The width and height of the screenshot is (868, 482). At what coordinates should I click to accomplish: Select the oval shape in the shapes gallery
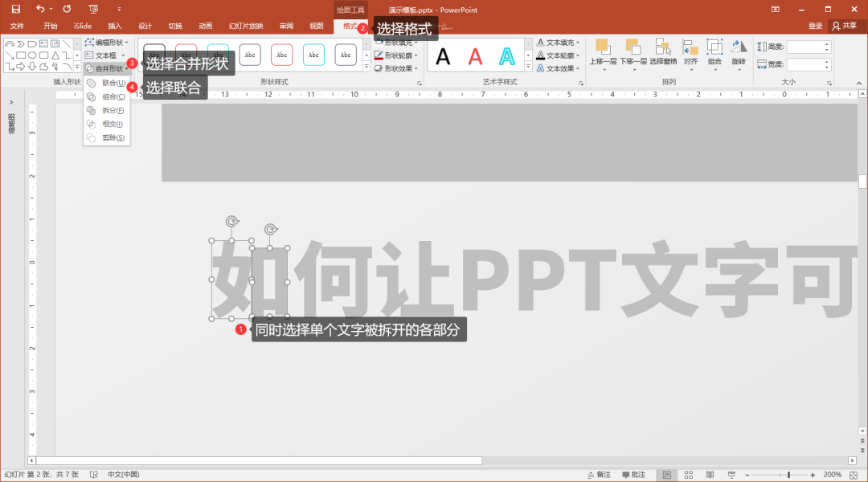[32, 55]
